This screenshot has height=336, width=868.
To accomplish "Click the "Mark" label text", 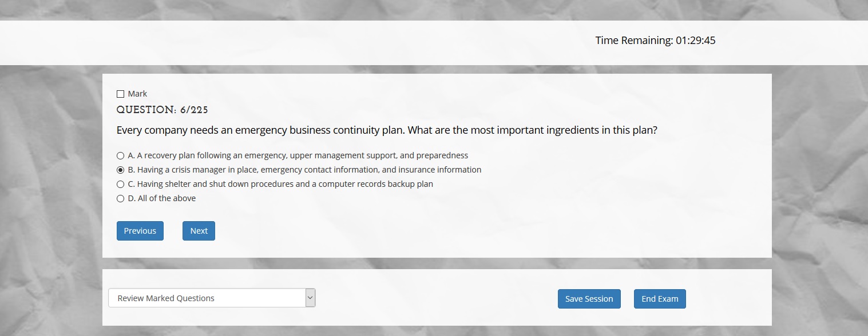I will [137, 94].
